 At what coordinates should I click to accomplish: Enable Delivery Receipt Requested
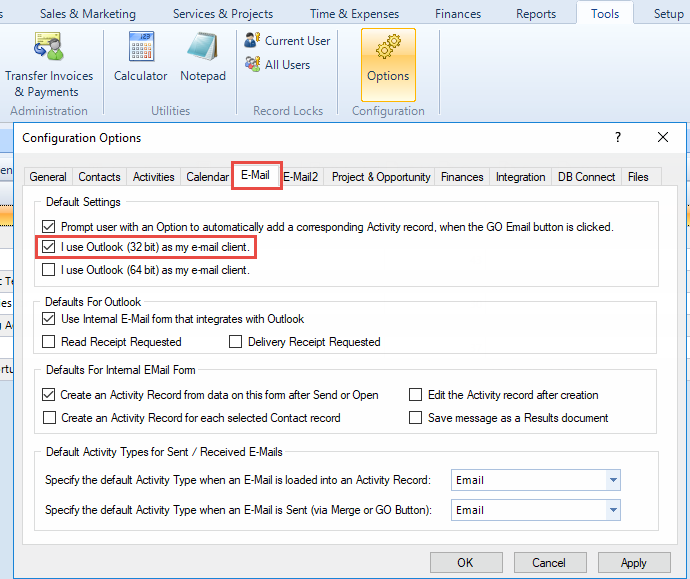pyautogui.click(x=235, y=342)
